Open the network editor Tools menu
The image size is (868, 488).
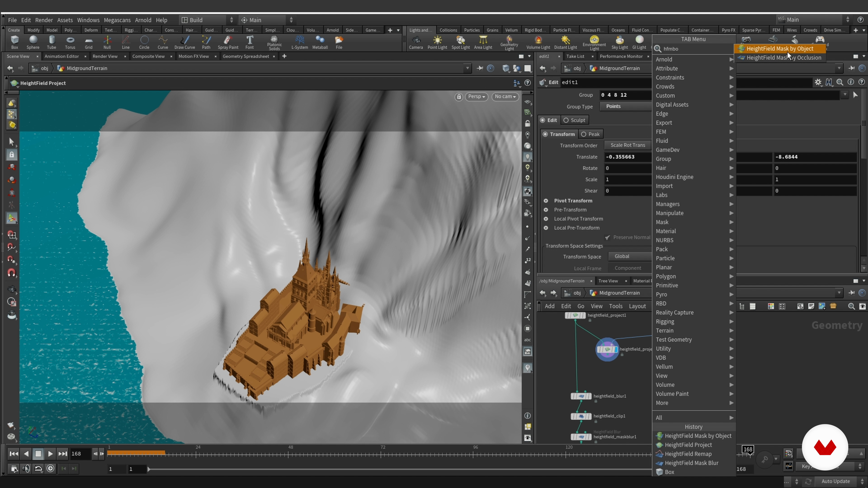pyautogui.click(x=615, y=306)
